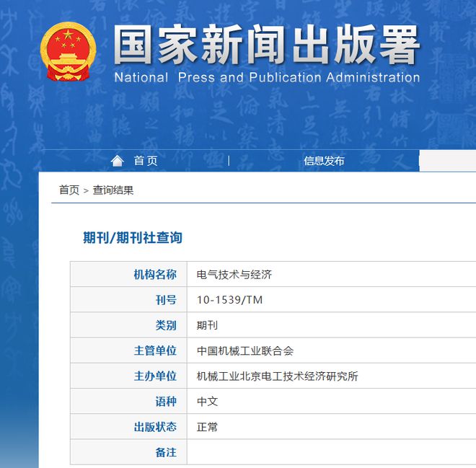The image size is (476, 468).
Task: Click the home house icon in navigation
Action: tap(117, 161)
